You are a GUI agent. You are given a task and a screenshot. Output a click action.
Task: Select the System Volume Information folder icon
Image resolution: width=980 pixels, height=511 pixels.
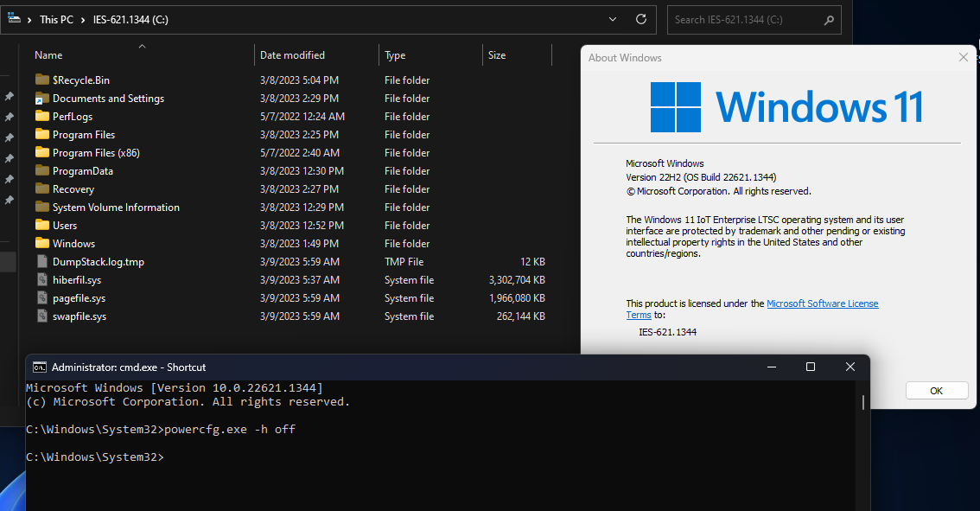[x=41, y=207]
